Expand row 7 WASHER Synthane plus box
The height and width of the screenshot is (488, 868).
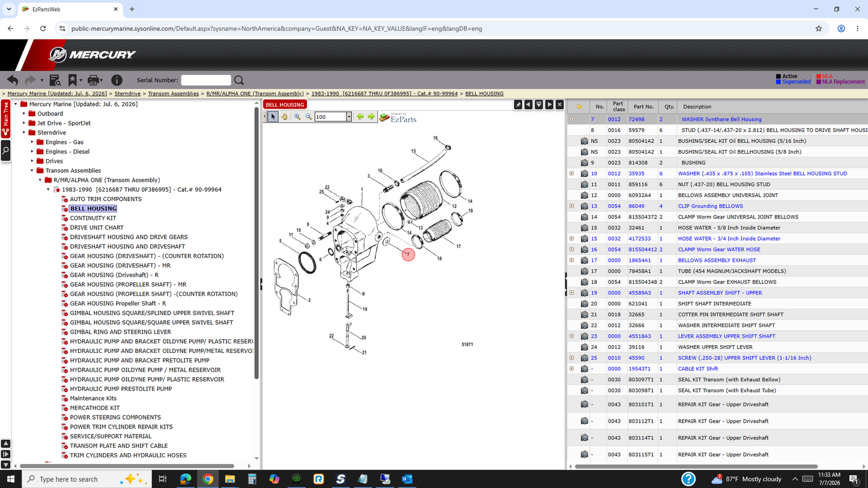(572, 119)
